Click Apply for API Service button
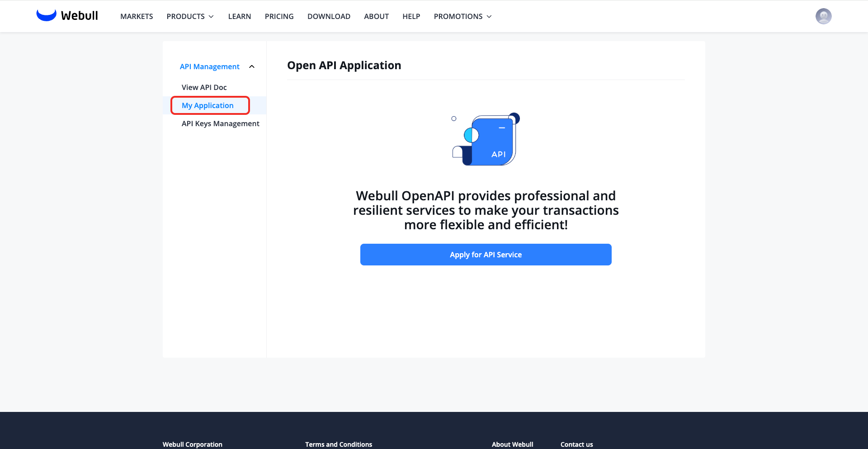Image resolution: width=868 pixels, height=449 pixels. click(x=486, y=255)
